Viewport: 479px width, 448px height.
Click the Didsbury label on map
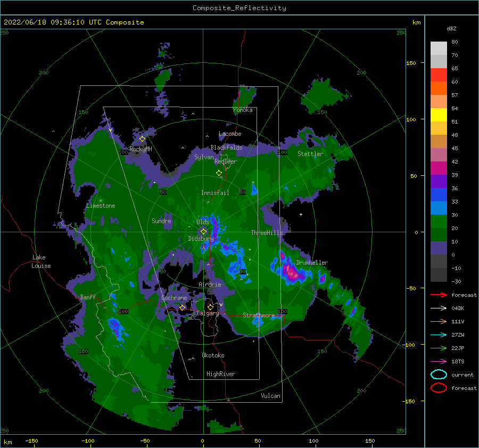[x=201, y=239]
